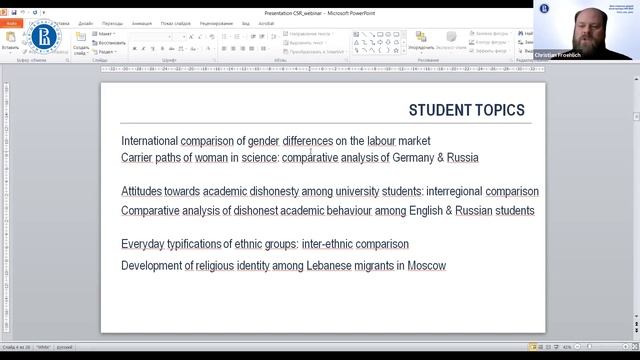Select the Down Arrow shape in the gallery
This screenshot has height=360, width=640.
(388, 42)
